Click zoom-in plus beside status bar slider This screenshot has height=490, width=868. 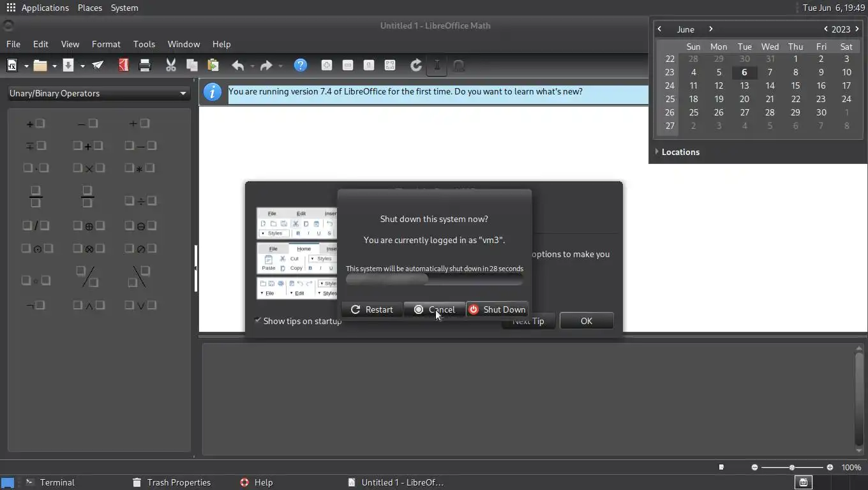(x=830, y=468)
